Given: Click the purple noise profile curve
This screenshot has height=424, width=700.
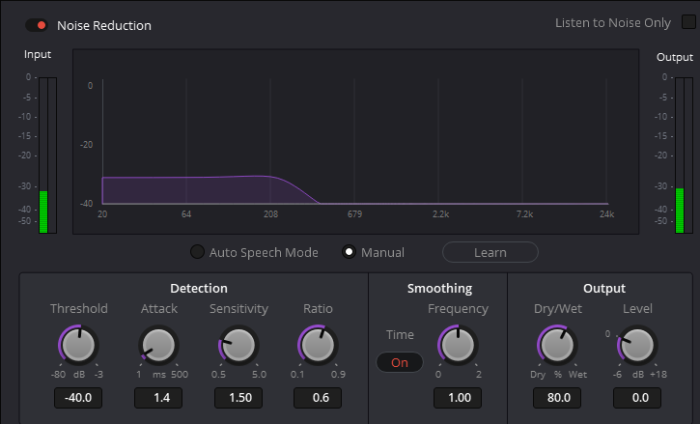Looking at the screenshot, I should pyautogui.click(x=210, y=191).
